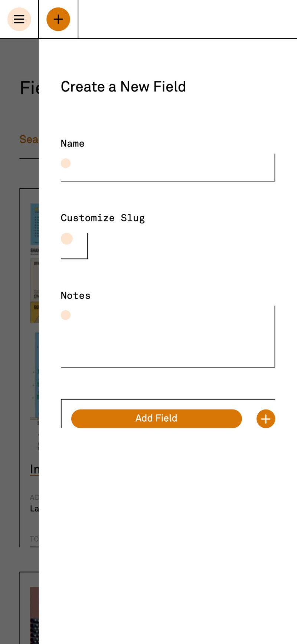Viewport: 297px width, 644px height.
Task: Click the peach dot in the Notes field
Action: (66, 315)
